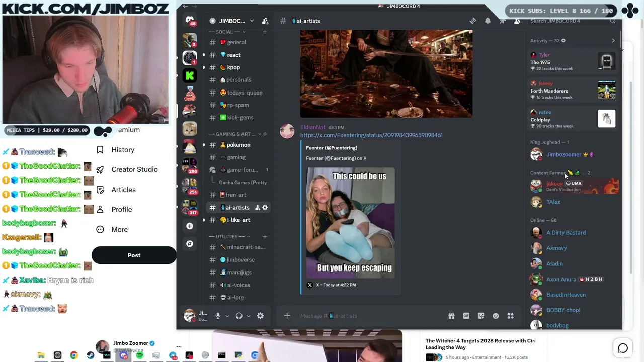644x362 pixels.
Task: Open History in X menu
Action: (123, 150)
